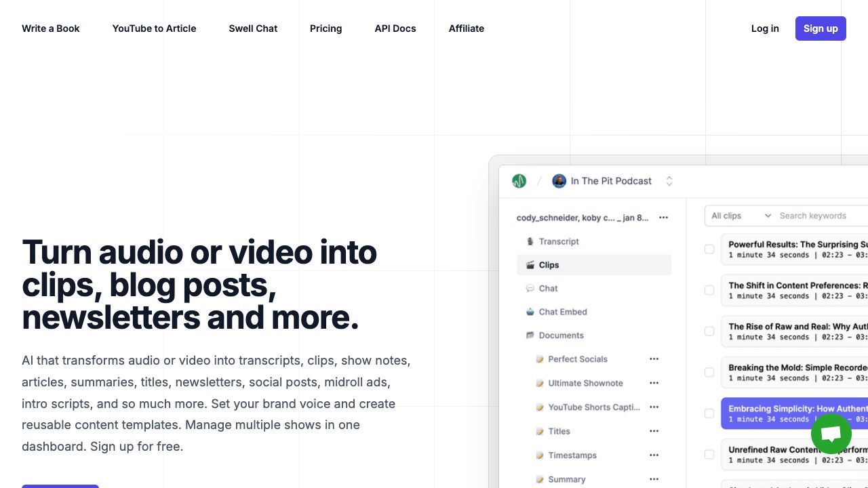Select the highlighted Embracing Simplicity clip
868x488 pixels.
pos(793,413)
